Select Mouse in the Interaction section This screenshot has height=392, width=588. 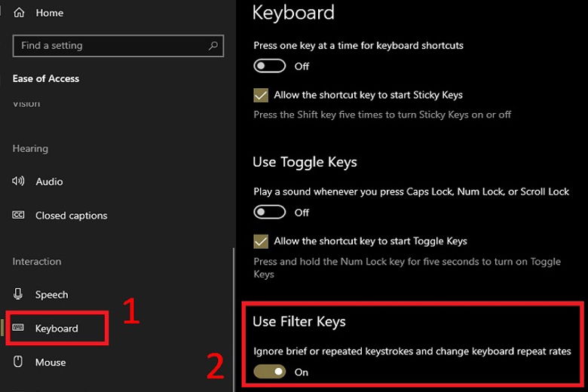51,363
